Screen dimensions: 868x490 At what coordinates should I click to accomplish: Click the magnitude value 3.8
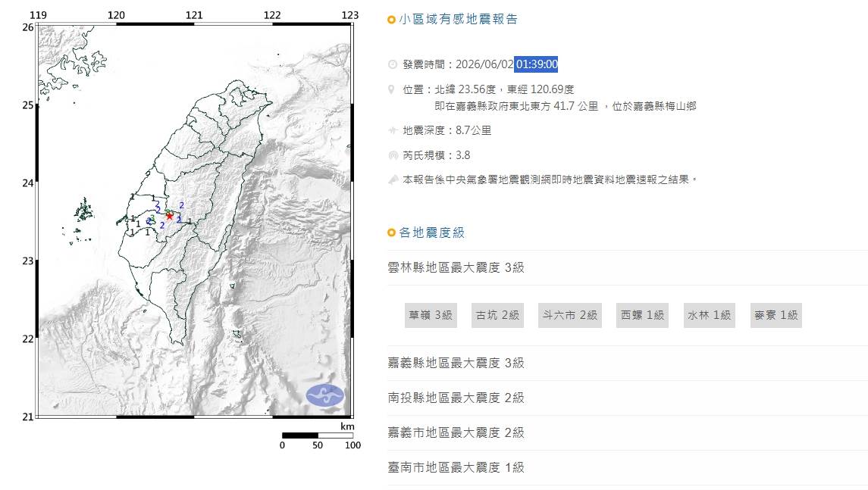[x=462, y=155]
